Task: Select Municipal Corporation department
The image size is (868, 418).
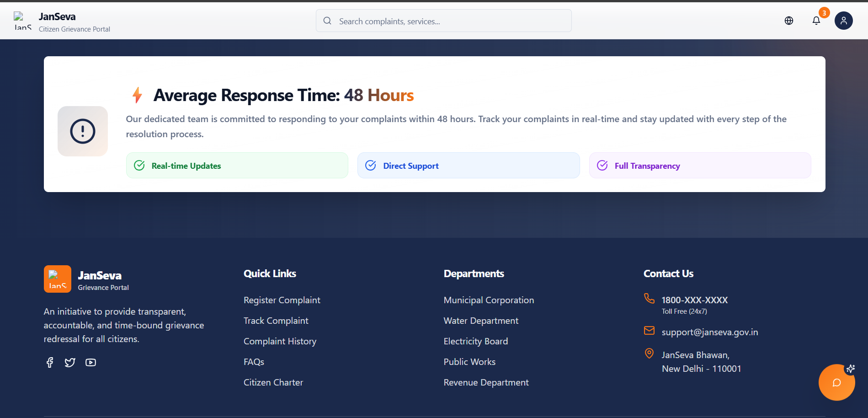Action: tap(489, 300)
